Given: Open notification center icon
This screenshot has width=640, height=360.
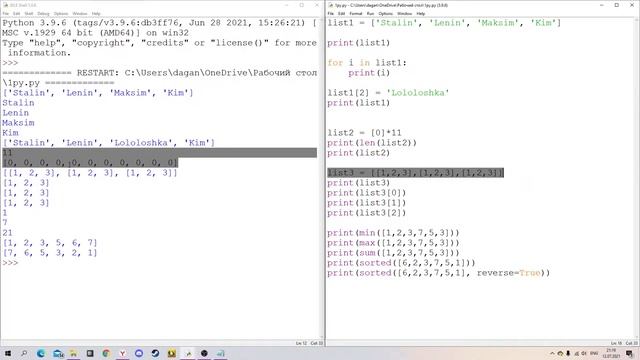Looking at the screenshot, I should (629, 353).
